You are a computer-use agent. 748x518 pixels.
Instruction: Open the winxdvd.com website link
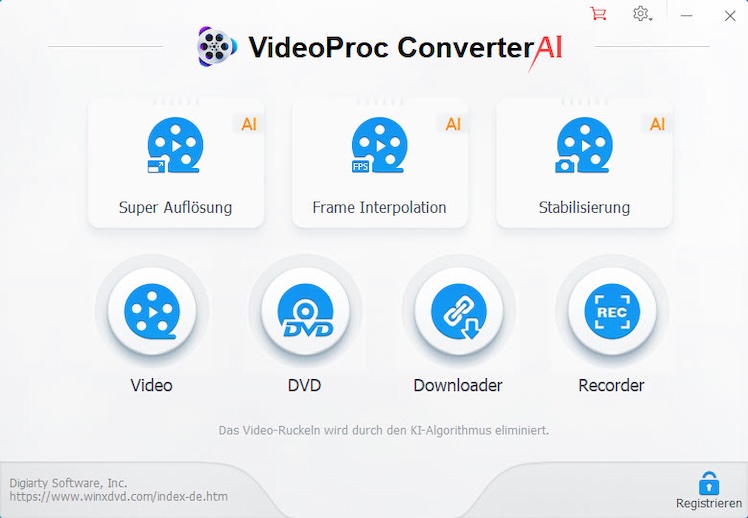pos(119,496)
